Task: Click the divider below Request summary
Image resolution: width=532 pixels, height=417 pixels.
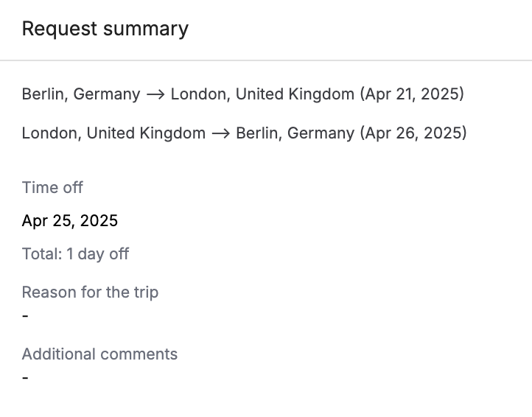Action: pyautogui.click(x=266, y=60)
